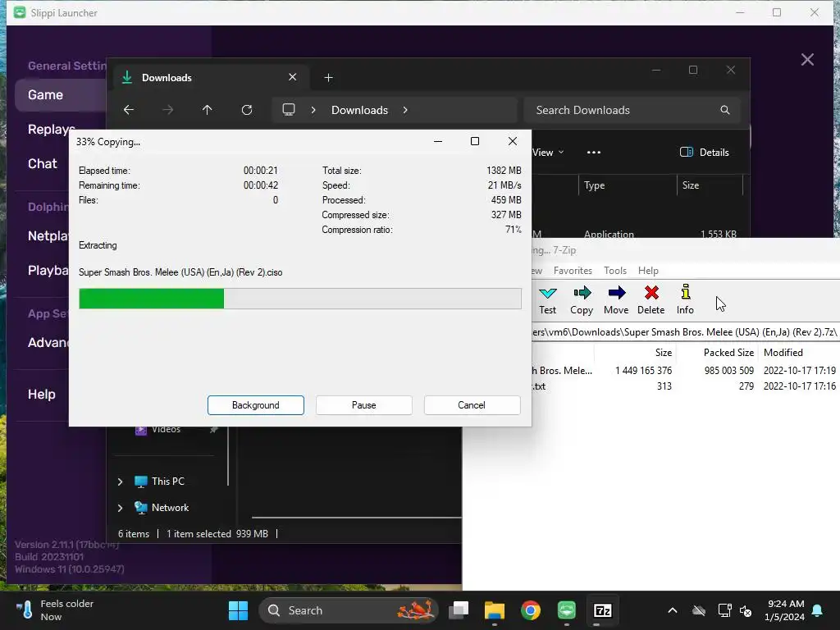Click the Slippi Launcher taskbar icon
Viewport: 840px width, 630px height.
pos(566,610)
